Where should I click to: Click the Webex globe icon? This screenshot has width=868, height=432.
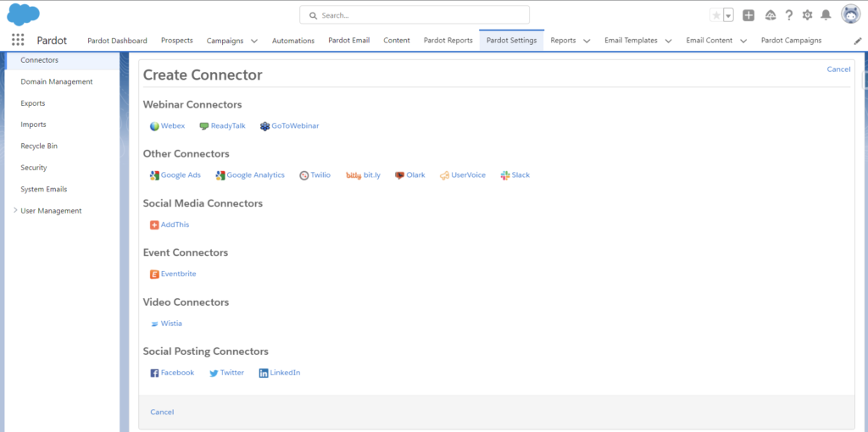click(154, 126)
